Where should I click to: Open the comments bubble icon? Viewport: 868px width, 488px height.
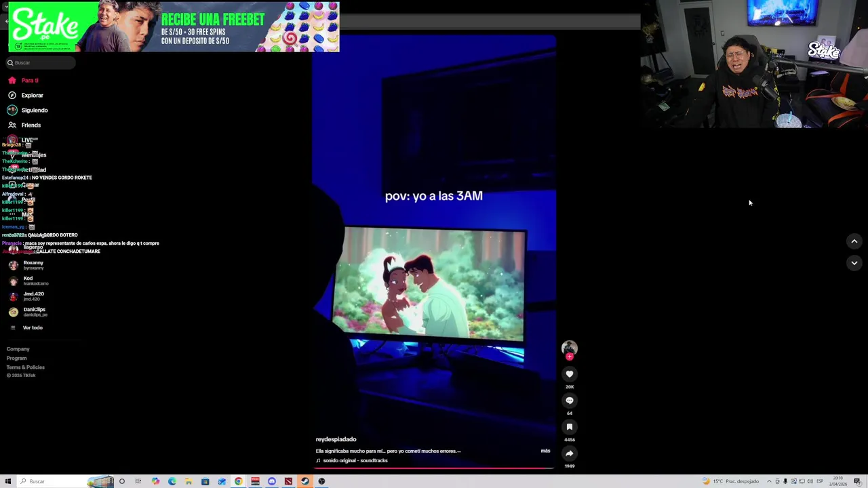tap(570, 401)
